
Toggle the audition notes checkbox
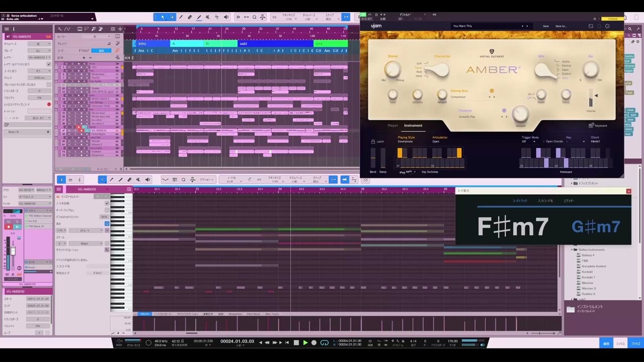point(107,203)
